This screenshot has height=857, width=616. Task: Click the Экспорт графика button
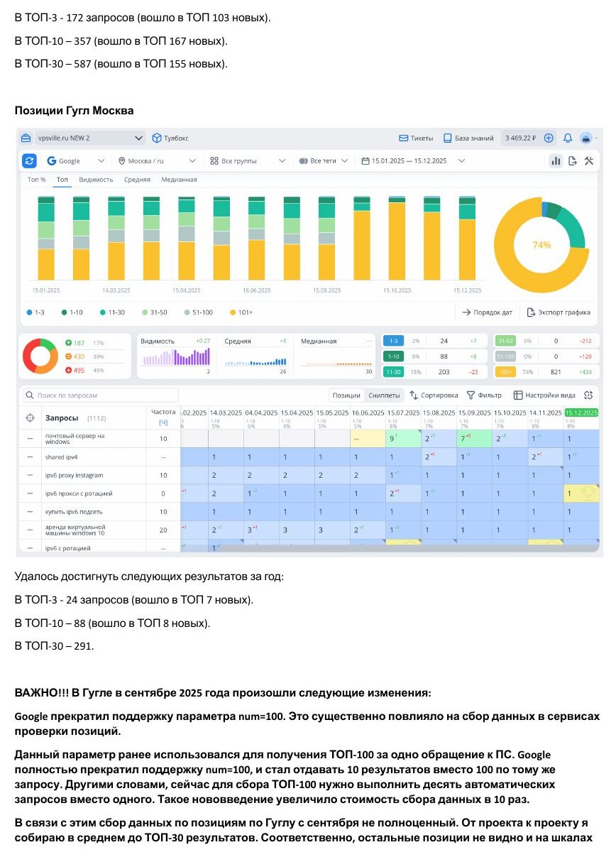coord(558,312)
